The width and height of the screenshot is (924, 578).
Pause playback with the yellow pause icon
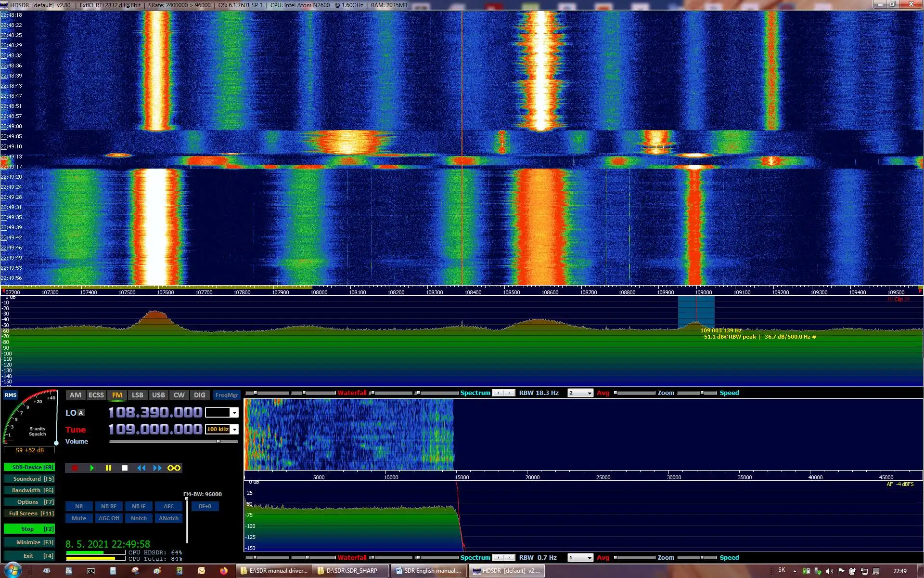point(108,468)
